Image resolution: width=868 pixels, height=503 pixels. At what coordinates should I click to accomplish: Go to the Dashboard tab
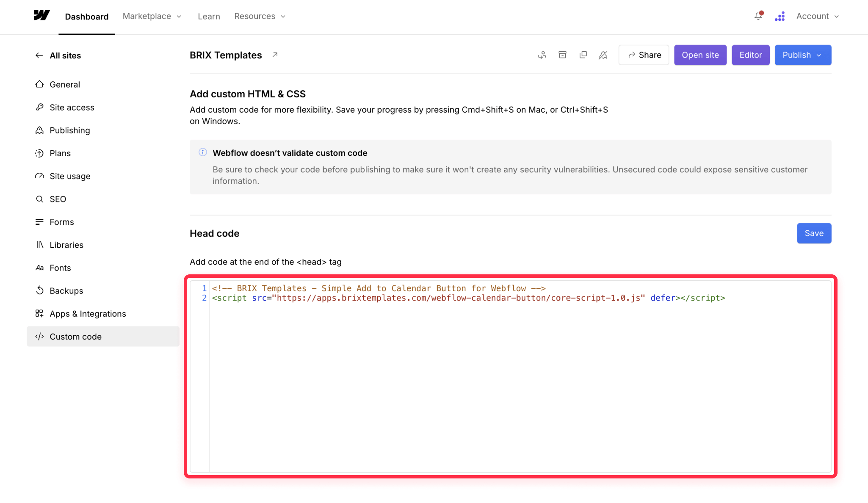pyautogui.click(x=87, y=17)
